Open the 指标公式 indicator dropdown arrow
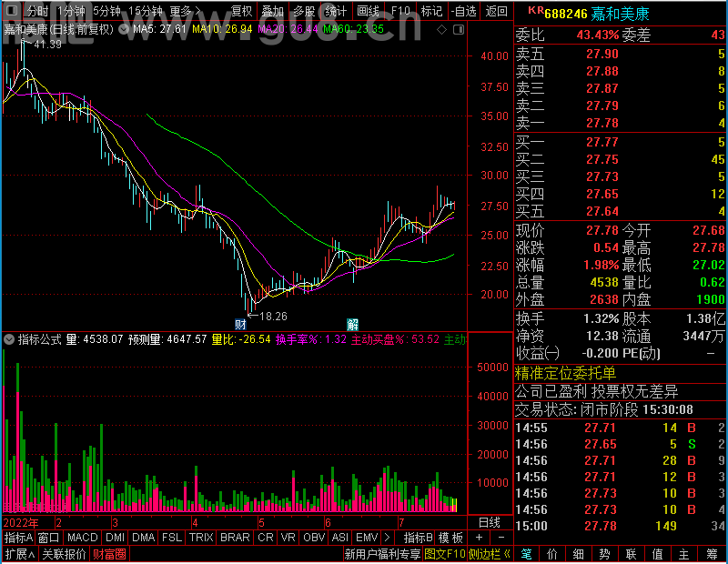The width and height of the screenshot is (728, 564). (9, 339)
